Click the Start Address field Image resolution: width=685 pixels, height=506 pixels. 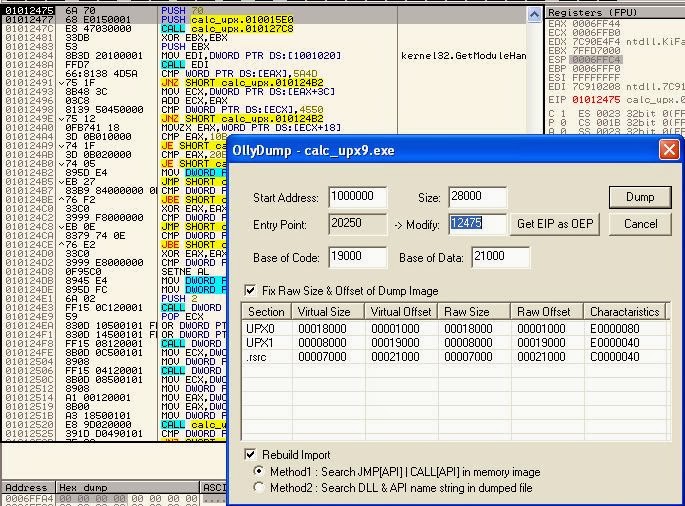(x=357, y=196)
